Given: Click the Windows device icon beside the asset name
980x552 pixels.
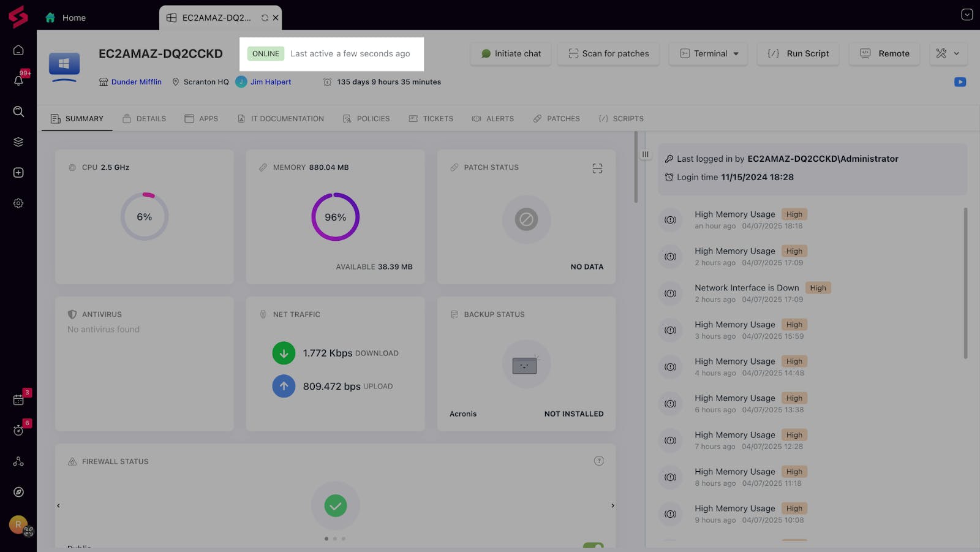Looking at the screenshot, I should tap(64, 64).
